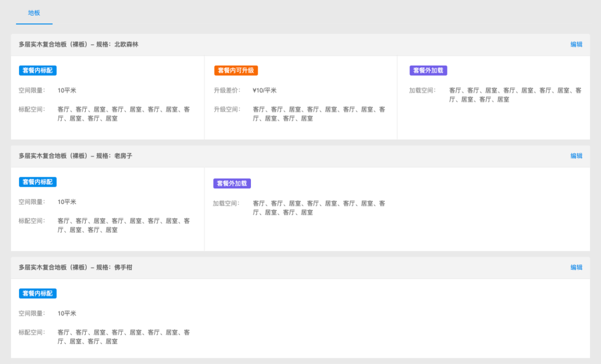Image resolution: width=601 pixels, height=364 pixels.
Task: Switch to the 地板 tab
Action: [x=34, y=13]
